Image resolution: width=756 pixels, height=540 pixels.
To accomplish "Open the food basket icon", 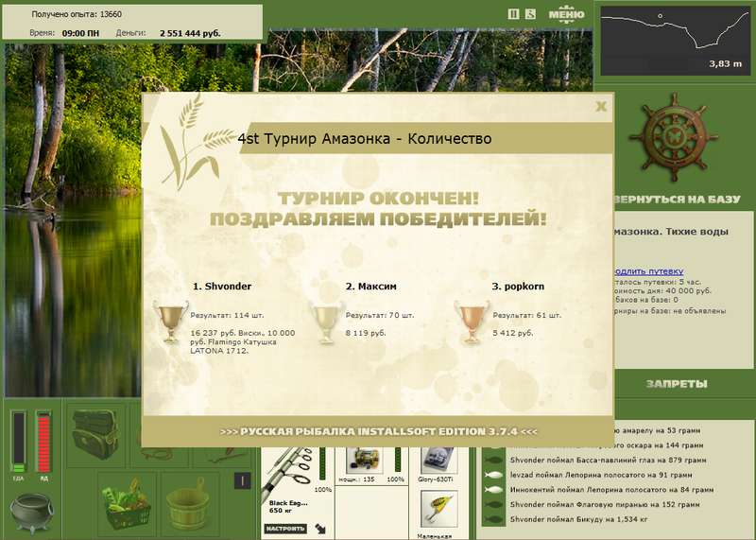I will click(128, 504).
